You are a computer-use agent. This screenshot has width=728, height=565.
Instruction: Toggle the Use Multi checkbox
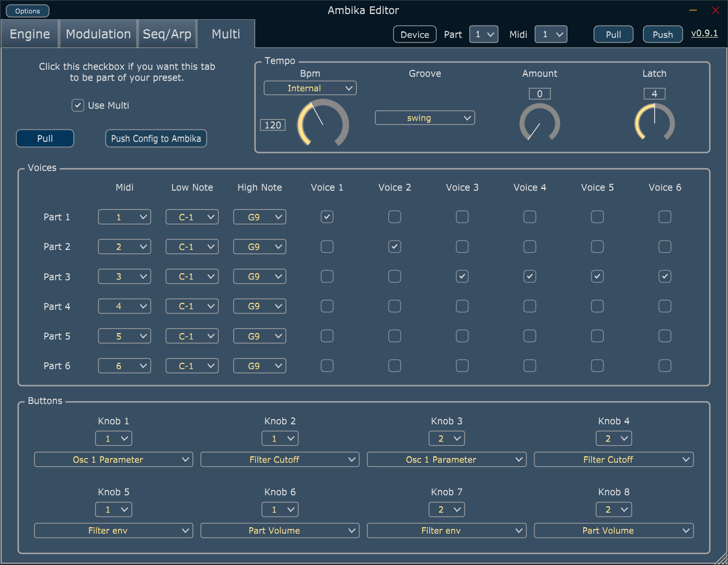pos(78,105)
